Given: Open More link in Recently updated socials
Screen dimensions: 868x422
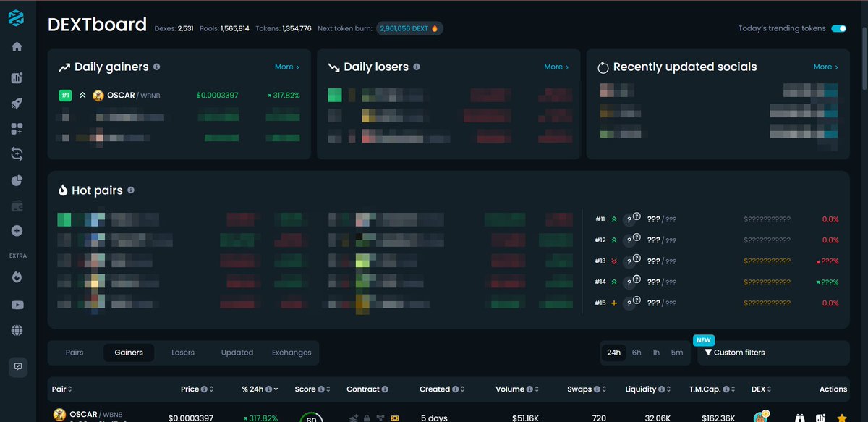Looking at the screenshot, I should point(825,67).
